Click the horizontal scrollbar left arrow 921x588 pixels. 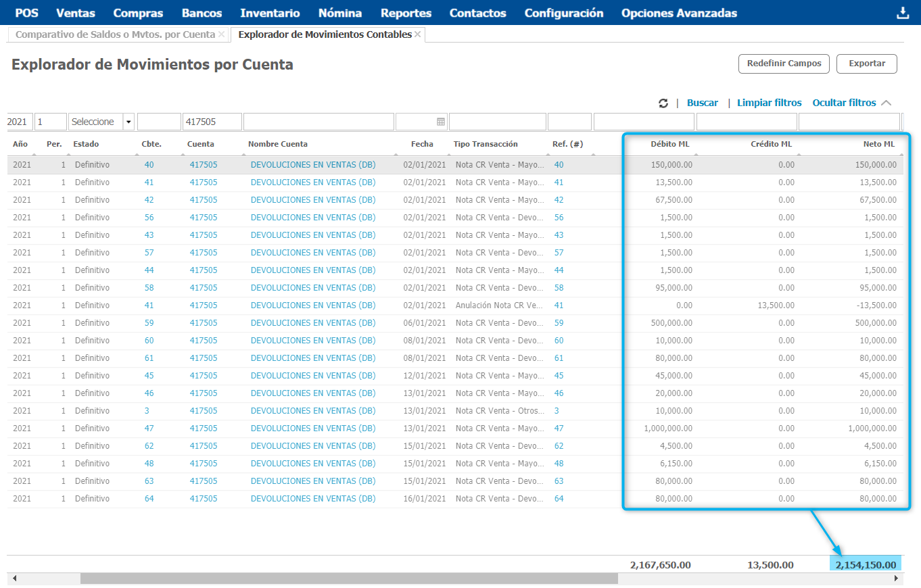(x=15, y=579)
